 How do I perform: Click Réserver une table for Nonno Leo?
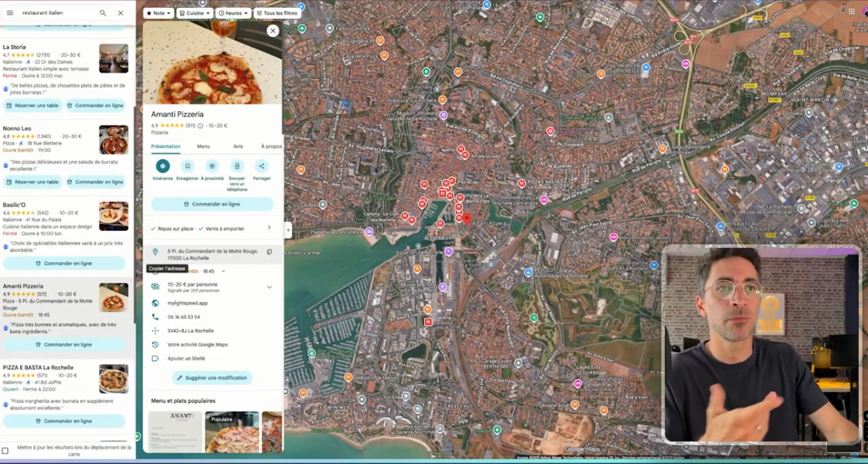32,182
